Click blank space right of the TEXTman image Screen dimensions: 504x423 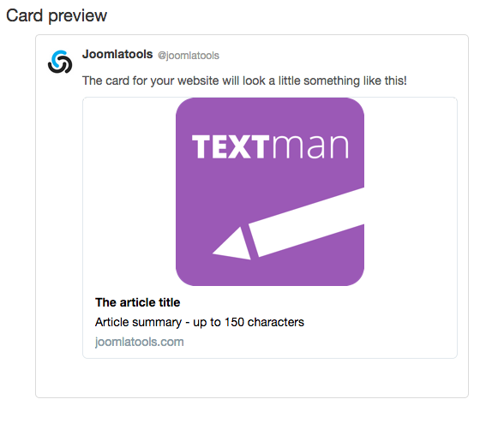pos(411,192)
